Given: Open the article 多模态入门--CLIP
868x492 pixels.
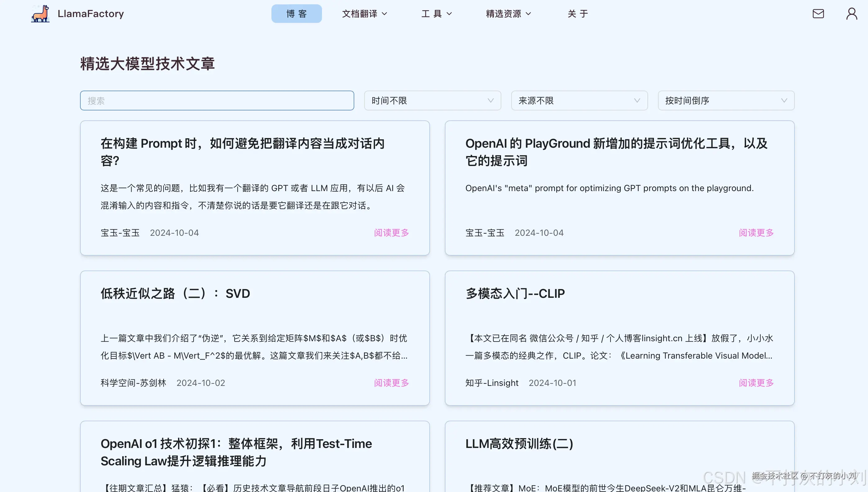Looking at the screenshot, I should point(515,293).
